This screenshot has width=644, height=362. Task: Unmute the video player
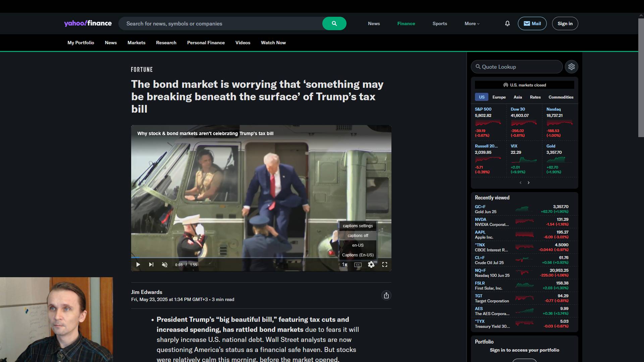(x=165, y=264)
